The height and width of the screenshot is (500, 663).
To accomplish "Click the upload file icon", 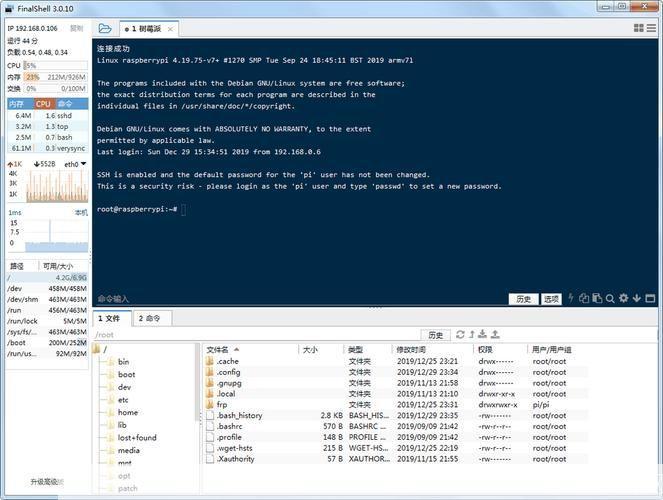I will click(495, 334).
